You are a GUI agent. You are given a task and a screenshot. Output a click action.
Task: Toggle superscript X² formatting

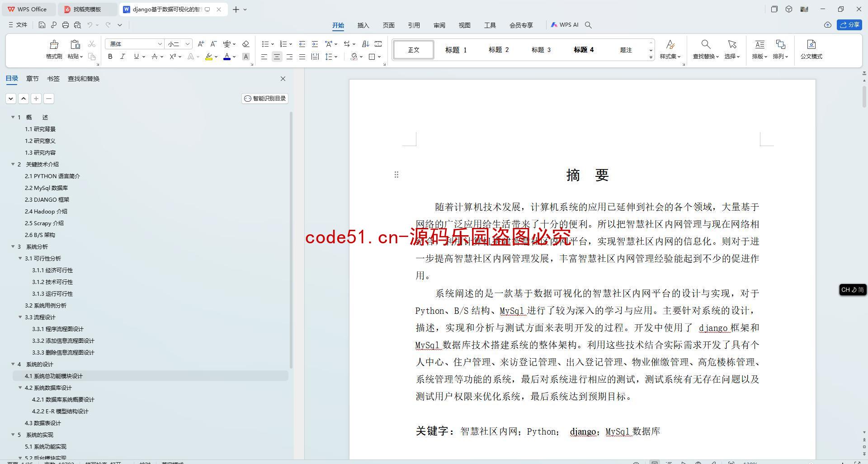173,57
